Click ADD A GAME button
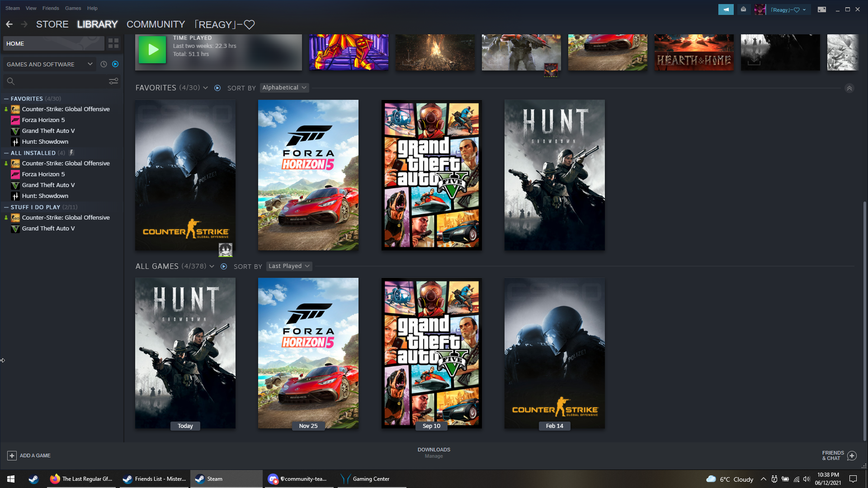Image resolution: width=868 pixels, height=488 pixels. pos(29,455)
